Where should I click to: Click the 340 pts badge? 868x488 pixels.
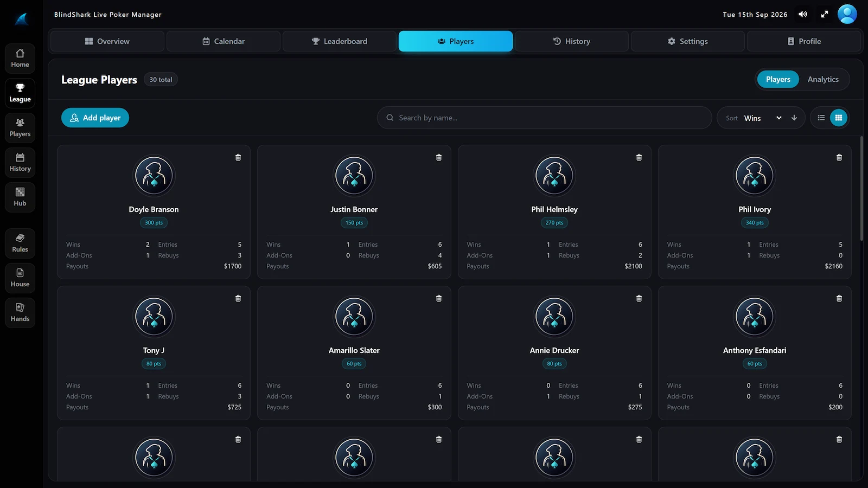click(755, 223)
